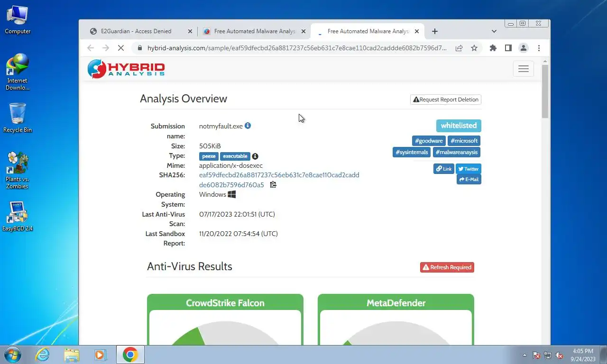
Task: Click the volume muted tray icon
Action: [559, 355]
